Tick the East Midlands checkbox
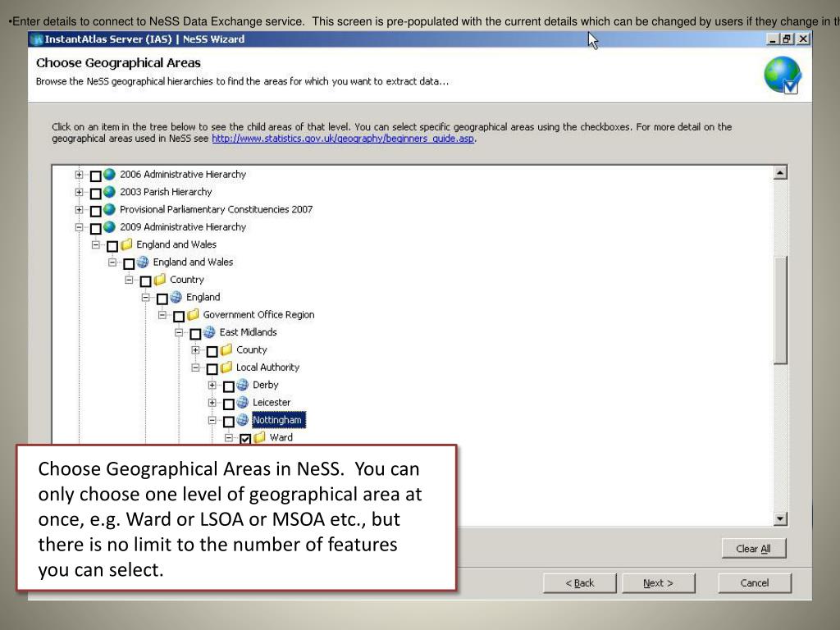The image size is (840, 630). (x=195, y=334)
